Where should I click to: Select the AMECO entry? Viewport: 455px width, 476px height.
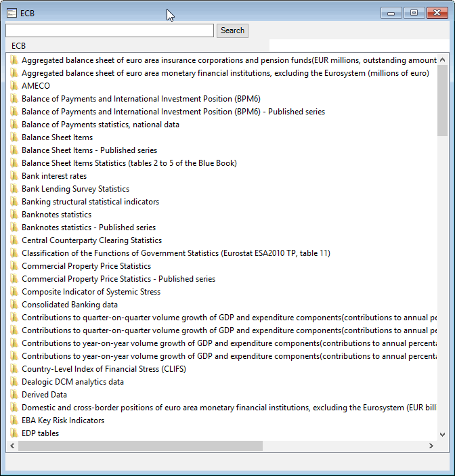click(36, 86)
